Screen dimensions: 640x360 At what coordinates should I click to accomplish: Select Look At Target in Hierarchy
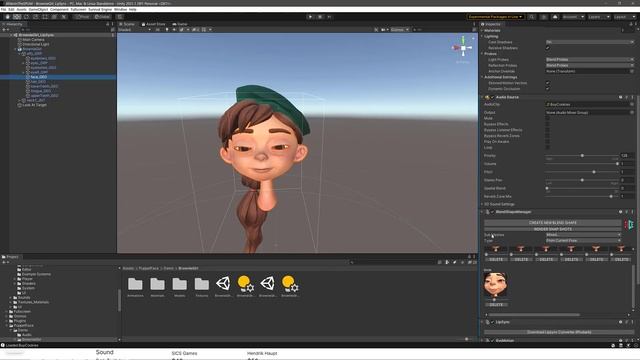point(34,105)
